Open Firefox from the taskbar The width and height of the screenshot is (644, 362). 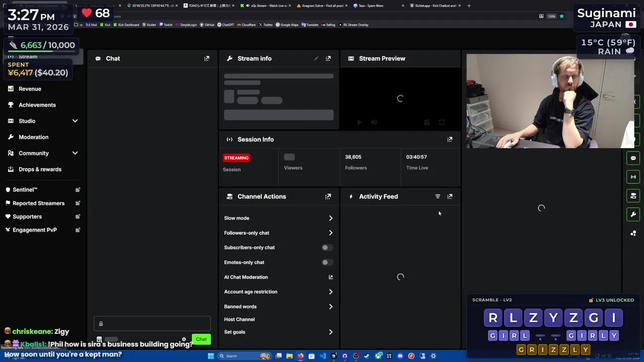pyautogui.click(x=300, y=356)
